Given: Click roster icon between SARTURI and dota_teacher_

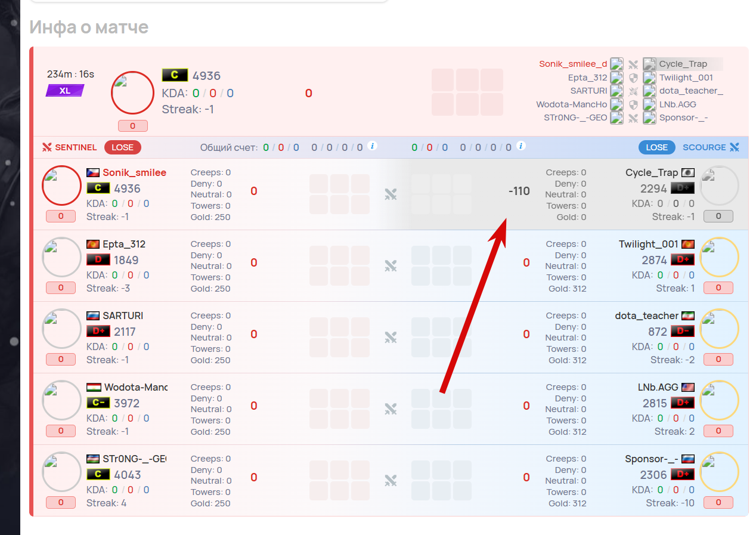Looking at the screenshot, I should (633, 91).
